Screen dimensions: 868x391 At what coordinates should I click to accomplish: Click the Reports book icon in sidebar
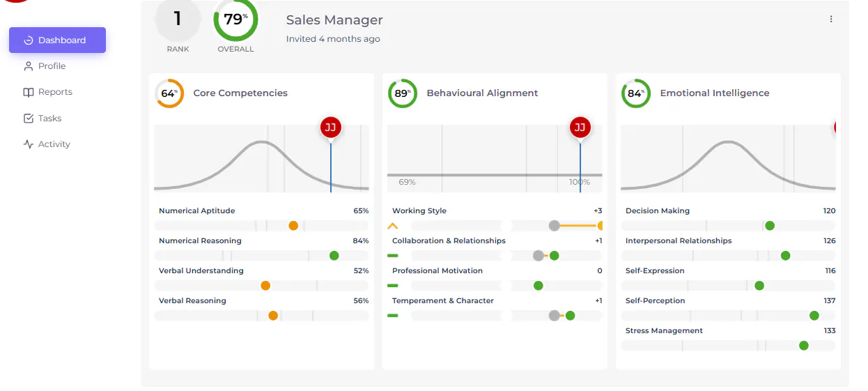[29, 92]
